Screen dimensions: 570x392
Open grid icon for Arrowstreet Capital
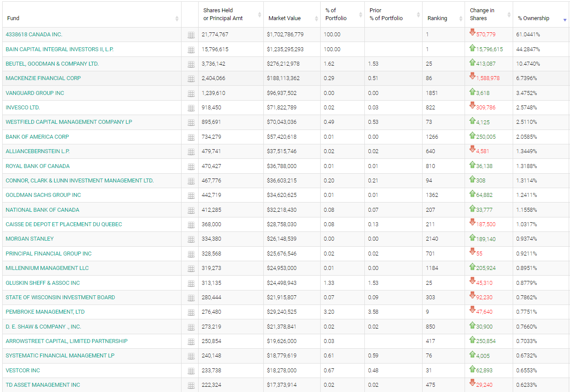[x=191, y=342]
